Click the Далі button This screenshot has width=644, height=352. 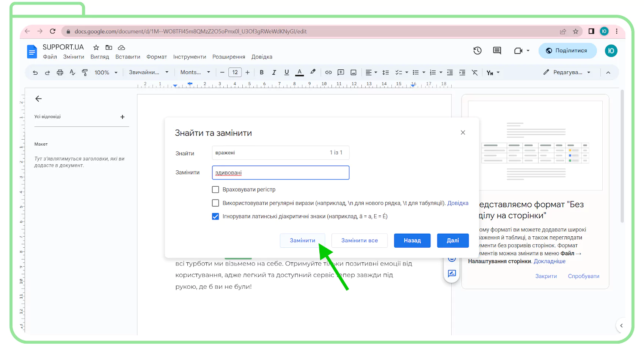pos(453,240)
